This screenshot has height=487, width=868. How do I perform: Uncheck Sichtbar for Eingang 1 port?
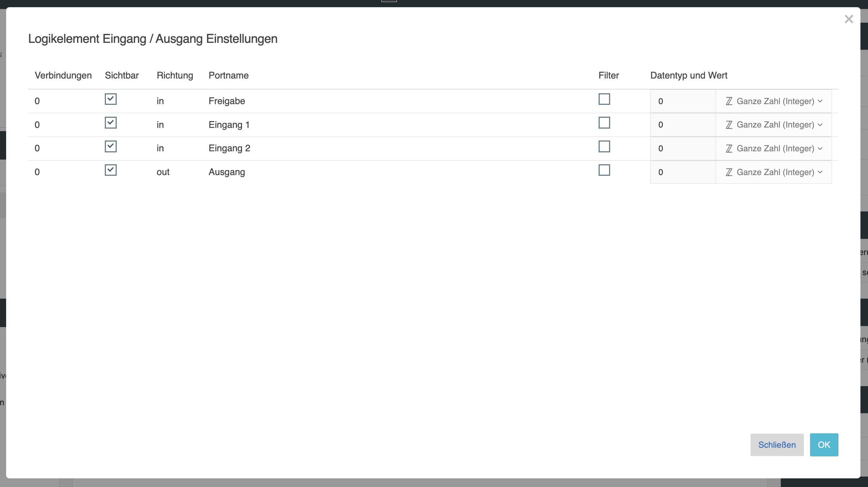click(x=111, y=123)
